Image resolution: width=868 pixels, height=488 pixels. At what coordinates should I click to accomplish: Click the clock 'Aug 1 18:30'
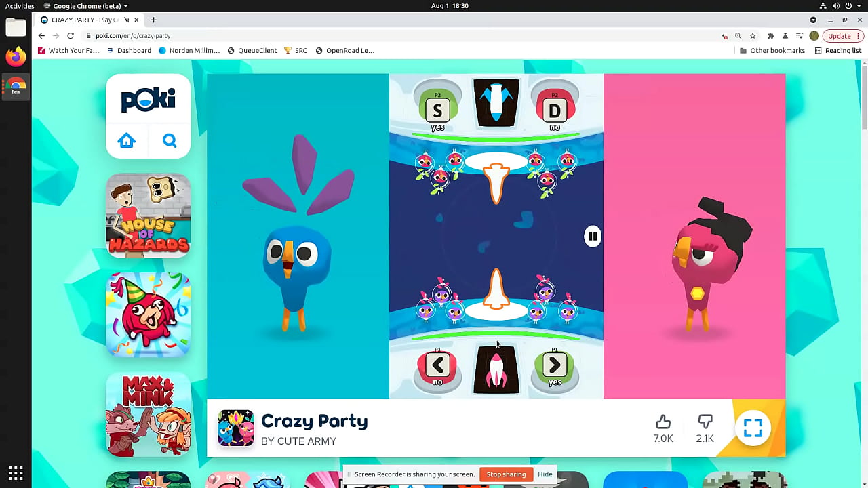[x=450, y=5]
